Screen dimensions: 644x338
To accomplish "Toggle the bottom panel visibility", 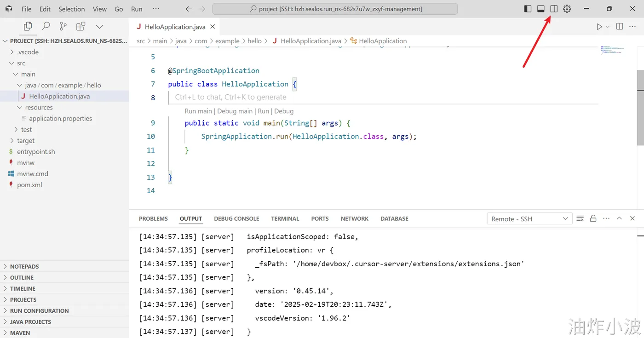I will [541, 9].
